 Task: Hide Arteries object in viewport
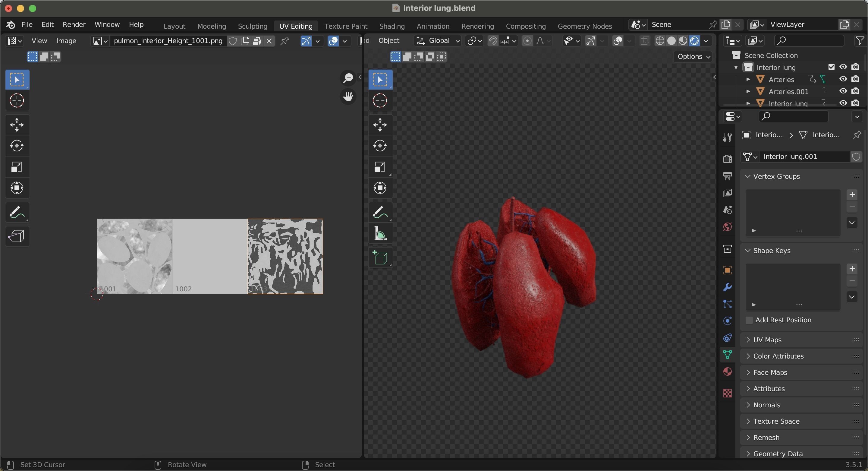[x=843, y=79]
